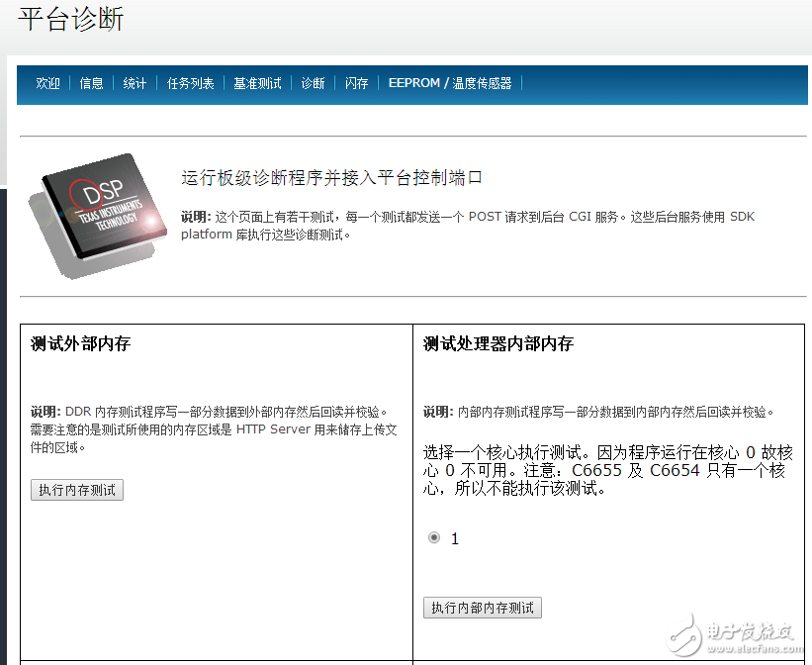Image resolution: width=812 pixels, height=665 pixels.
Task: Click the 执行内部内存测试 button
Action: pos(483,608)
